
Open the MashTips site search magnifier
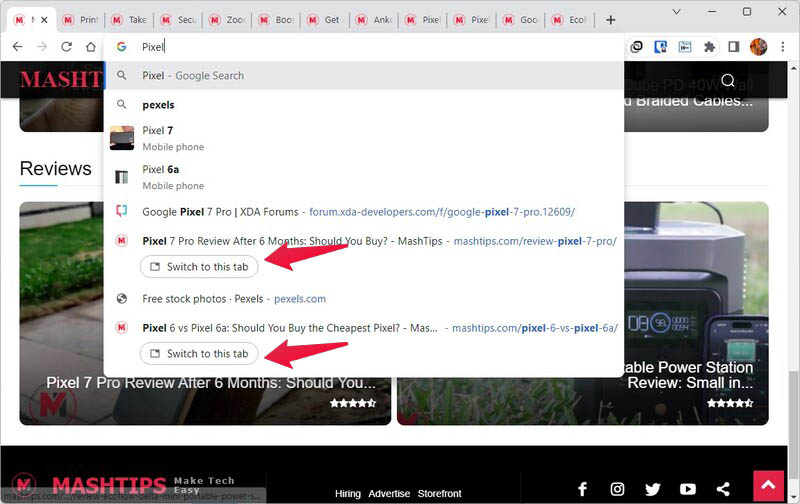click(728, 80)
